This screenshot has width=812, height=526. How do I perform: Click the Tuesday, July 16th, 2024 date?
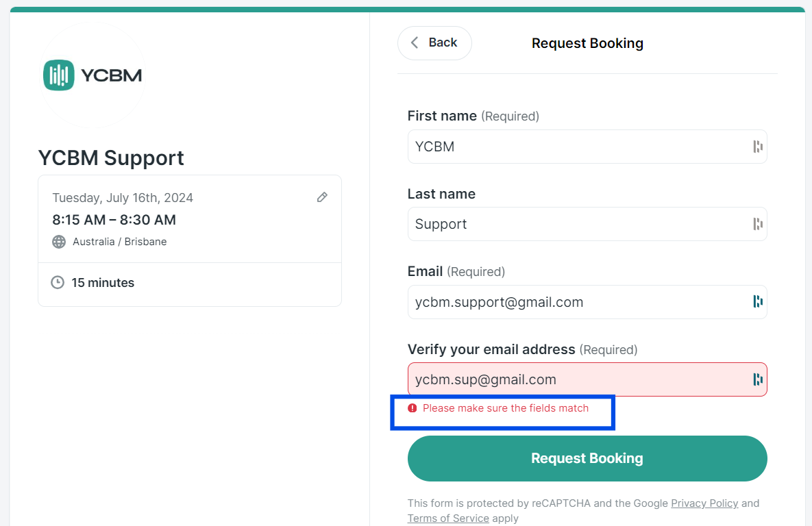point(123,198)
